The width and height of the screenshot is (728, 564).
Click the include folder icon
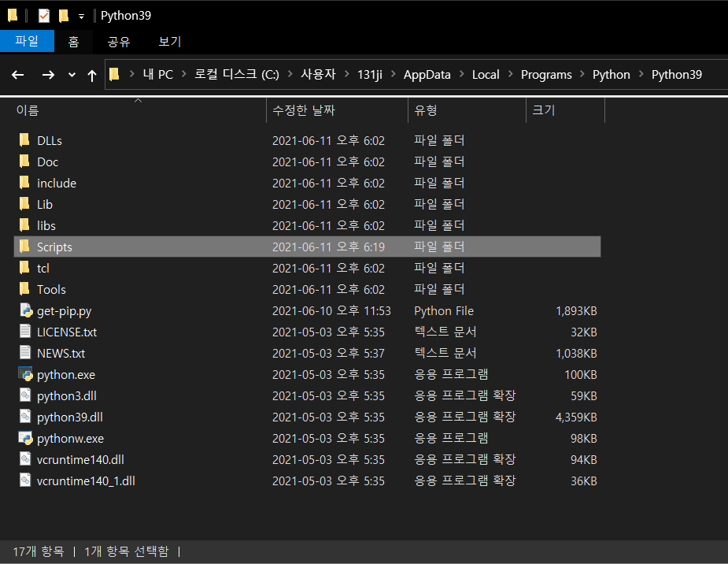click(x=24, y=183)
